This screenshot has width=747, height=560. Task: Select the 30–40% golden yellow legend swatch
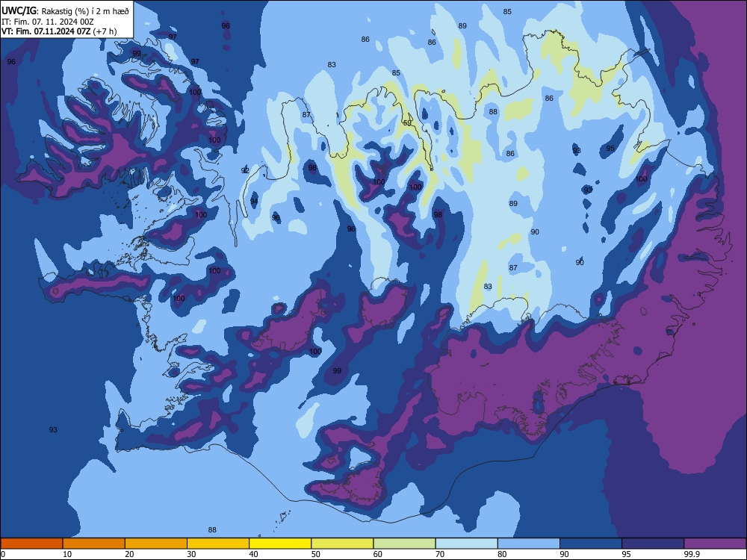[x=218, y=544]
